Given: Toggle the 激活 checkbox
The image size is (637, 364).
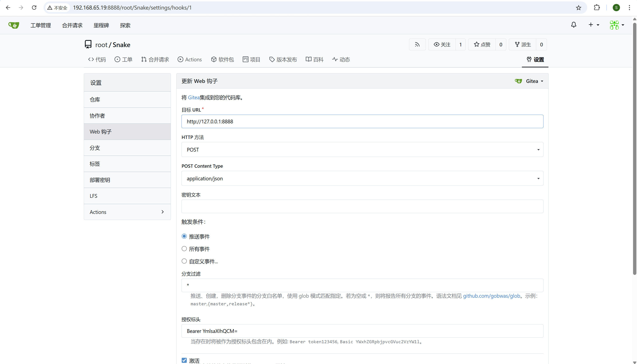Looking at the screenshot, I should click(x=184, y=360).
